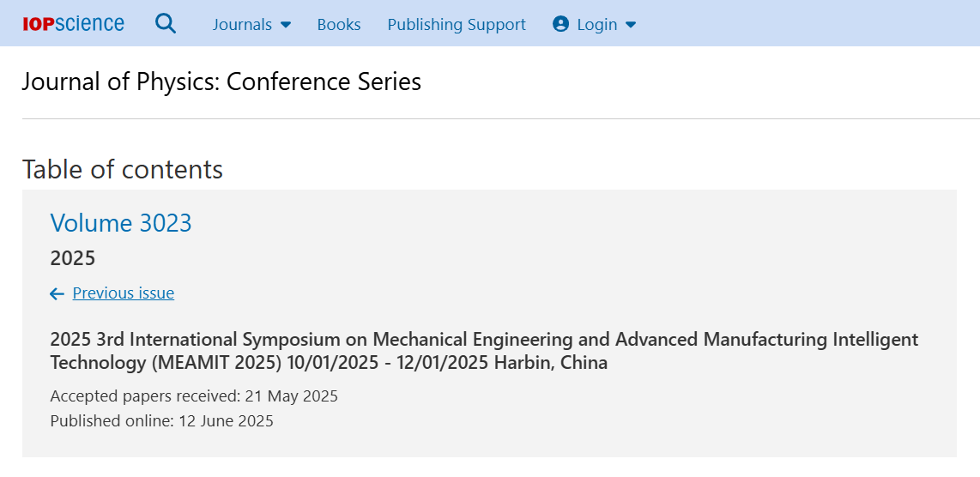The width and height of the screenshot is (980, 477).
Task: Open the Volume 3023 link
Action: coord(121,222)
